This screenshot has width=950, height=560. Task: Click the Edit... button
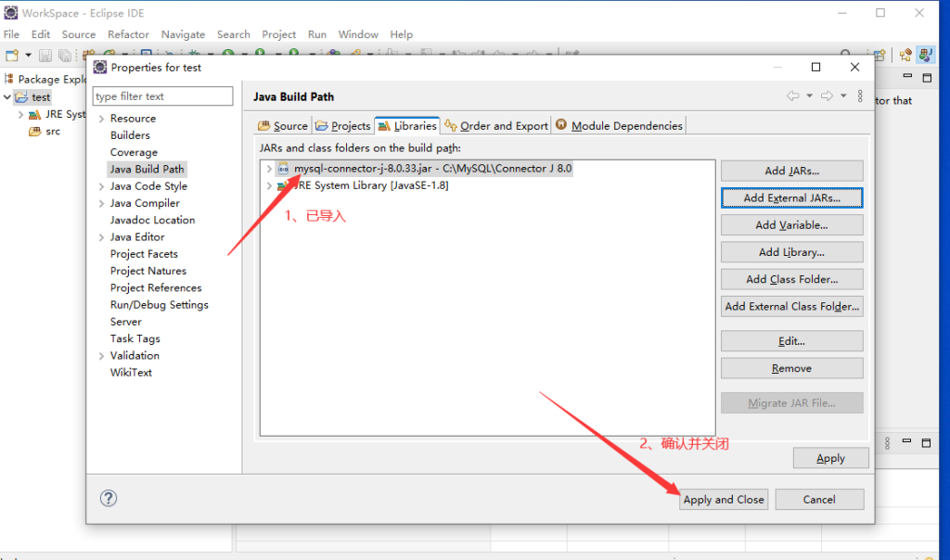(x=792, y=341)
